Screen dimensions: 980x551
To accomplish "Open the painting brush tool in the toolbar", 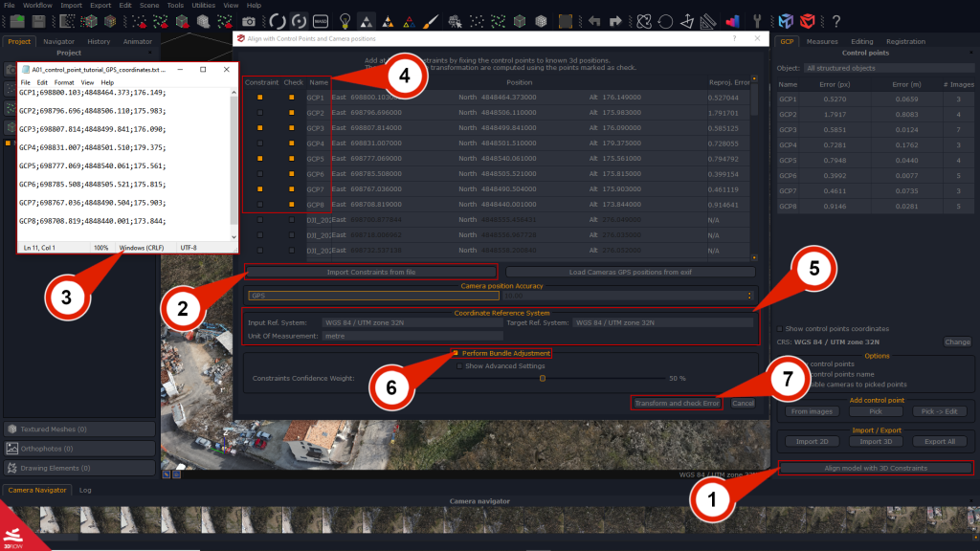I will tap(431, 20).
